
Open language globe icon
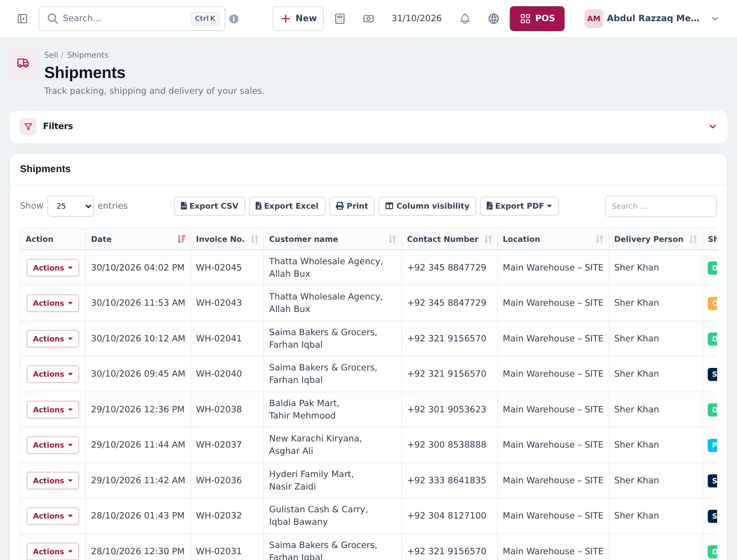click(x=493, y=19)
